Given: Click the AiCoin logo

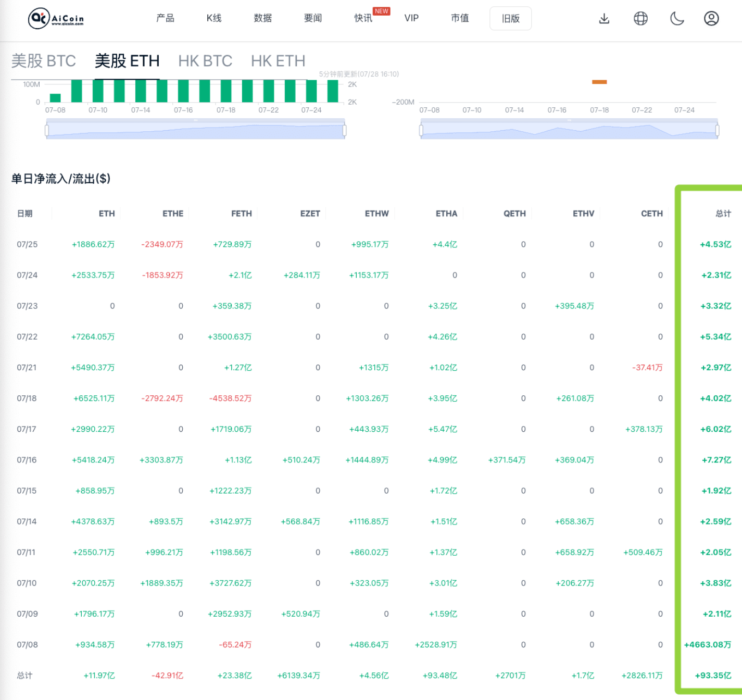Looking at the screenshot, I should [56, 18].
